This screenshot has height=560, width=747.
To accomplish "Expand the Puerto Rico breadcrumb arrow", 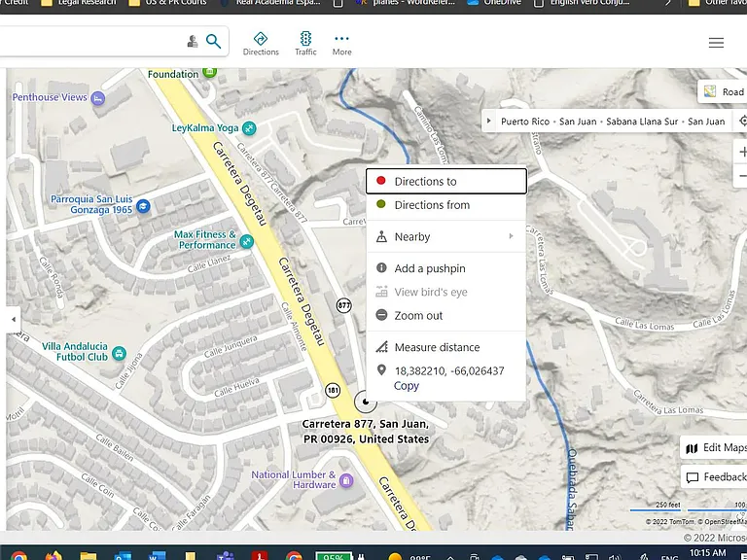I will (488, 121).
